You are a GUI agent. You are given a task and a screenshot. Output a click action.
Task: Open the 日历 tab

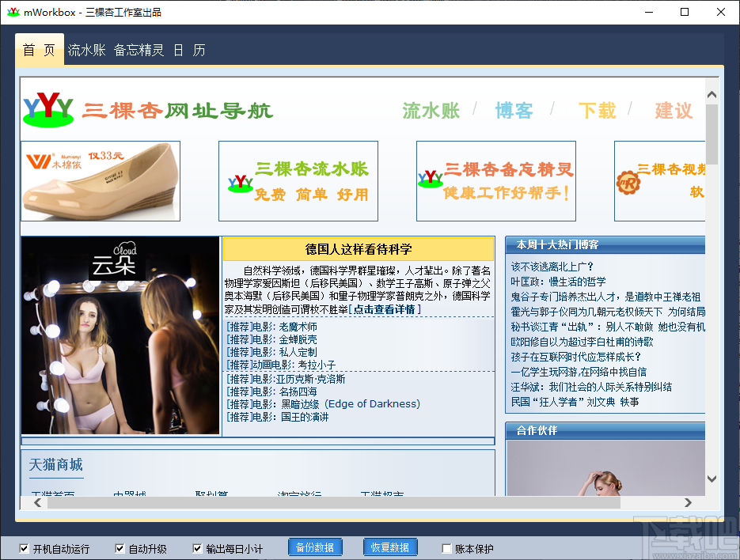tap(189, 50)
